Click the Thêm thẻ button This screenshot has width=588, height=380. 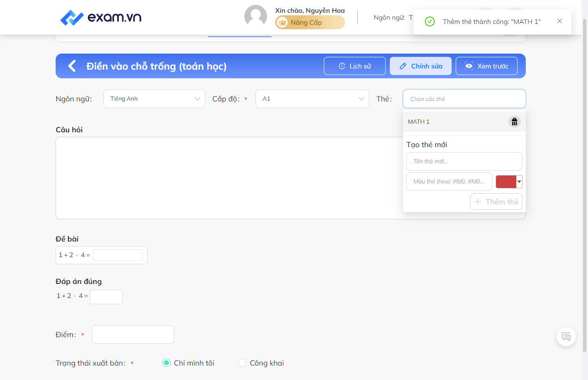496,202
